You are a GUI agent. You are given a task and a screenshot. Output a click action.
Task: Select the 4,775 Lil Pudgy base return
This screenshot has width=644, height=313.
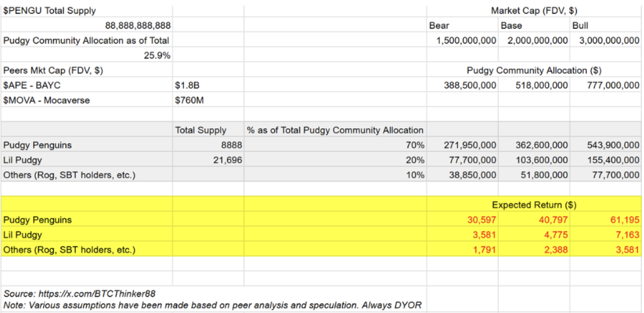pyautogui.click(x=556, y=235)
